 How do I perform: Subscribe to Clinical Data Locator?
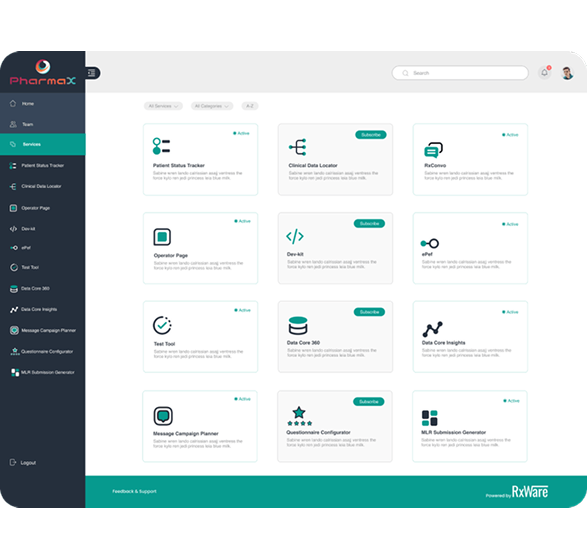tap(371, 135)
